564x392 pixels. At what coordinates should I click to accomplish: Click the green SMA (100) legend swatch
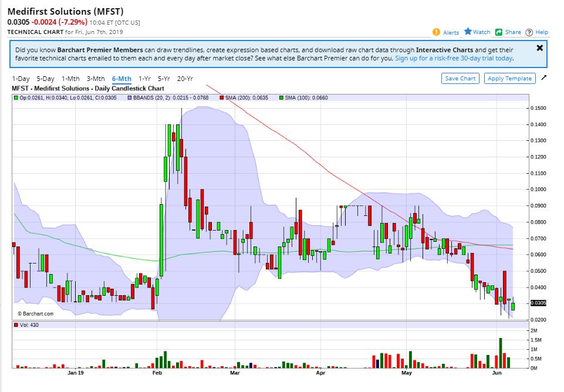click(x=281, y=98)
